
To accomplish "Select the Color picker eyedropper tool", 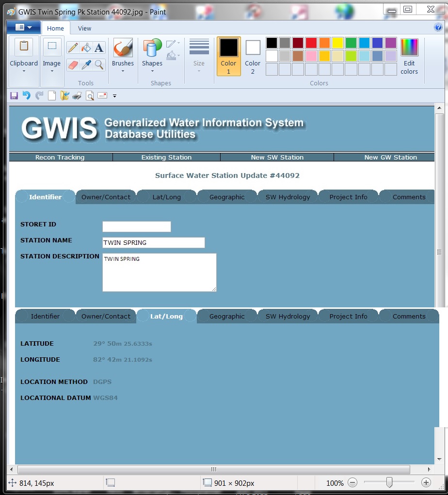I will coord(86,64).
